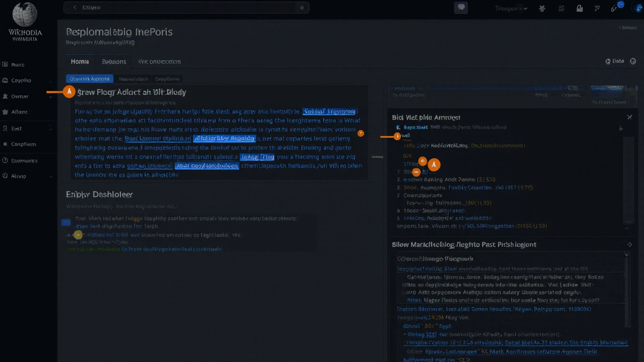Toggle the orange marker beside the article heading

click(69, 92)
